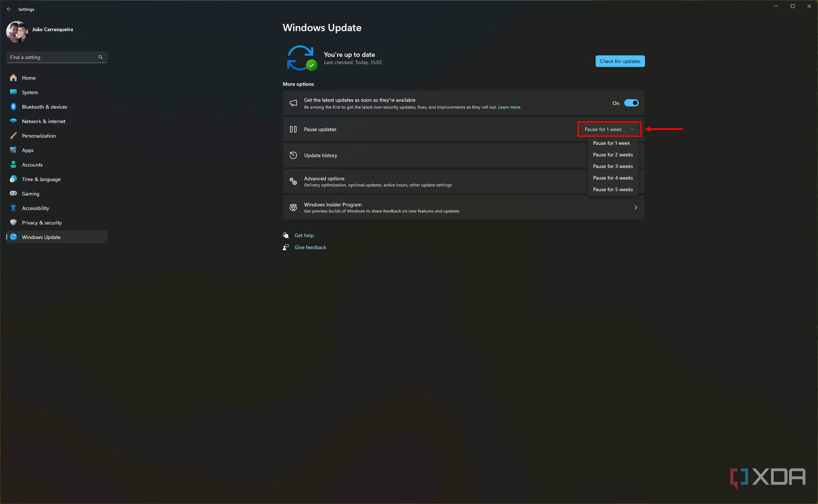Open Privacy & security settings
Image resolution: width=818 pixels, height=504 pixels.
(57, 223)
